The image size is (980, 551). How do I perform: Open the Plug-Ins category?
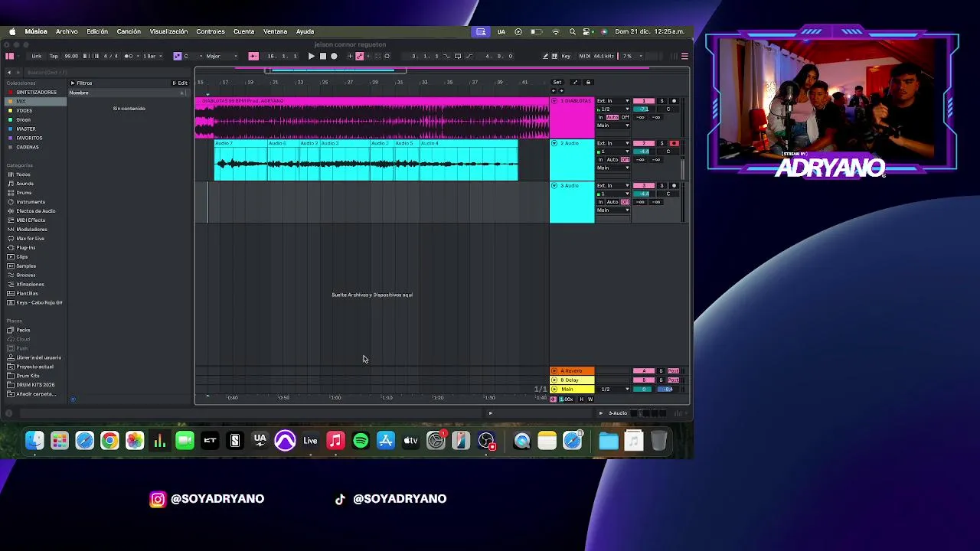click(x=26, y=248)
